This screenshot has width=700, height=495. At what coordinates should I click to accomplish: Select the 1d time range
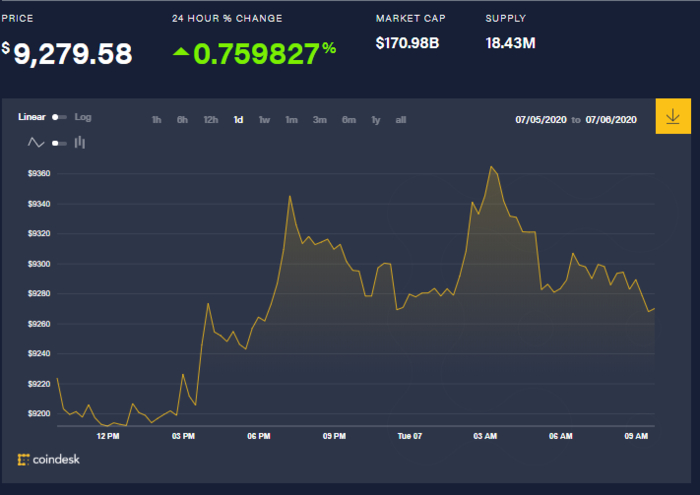click(x=238, y=120)
